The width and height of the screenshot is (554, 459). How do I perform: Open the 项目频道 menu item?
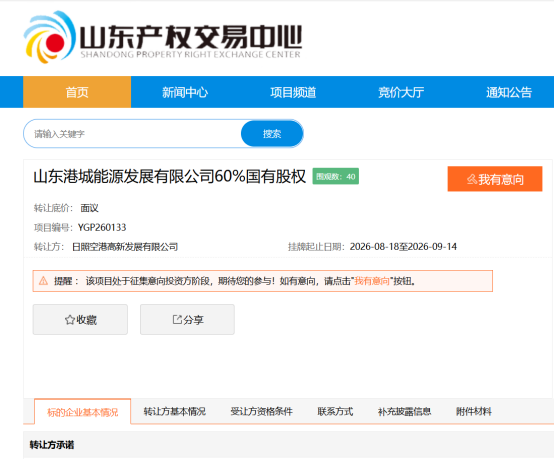293,92
